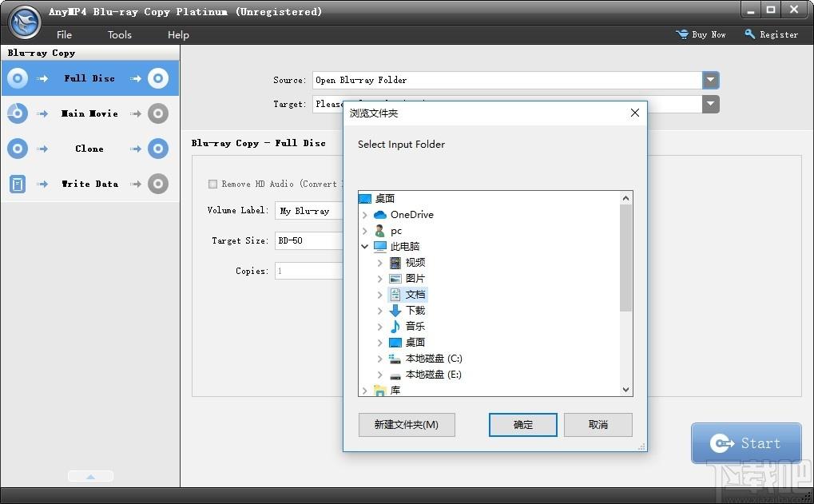
Task: Choose the Write Data mode
Action: tap(89, 185)
